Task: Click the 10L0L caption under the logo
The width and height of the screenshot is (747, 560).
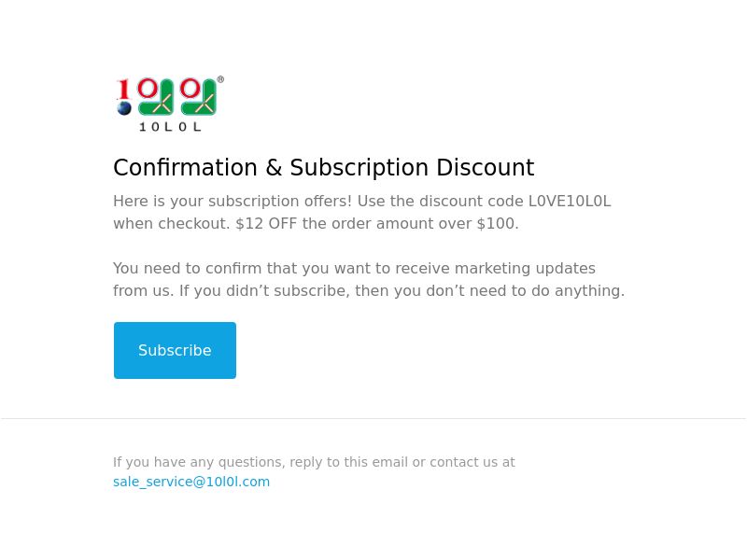Action: [170, 127]
